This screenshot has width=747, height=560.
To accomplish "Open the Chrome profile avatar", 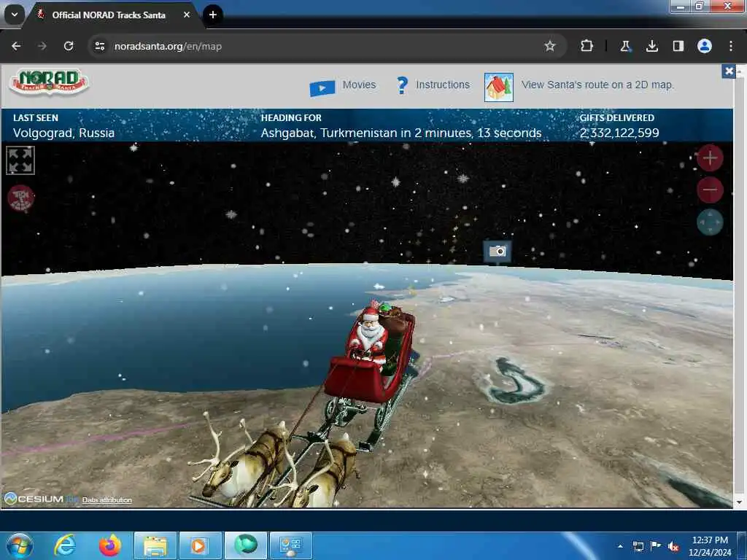I will [x=704, y=46].
